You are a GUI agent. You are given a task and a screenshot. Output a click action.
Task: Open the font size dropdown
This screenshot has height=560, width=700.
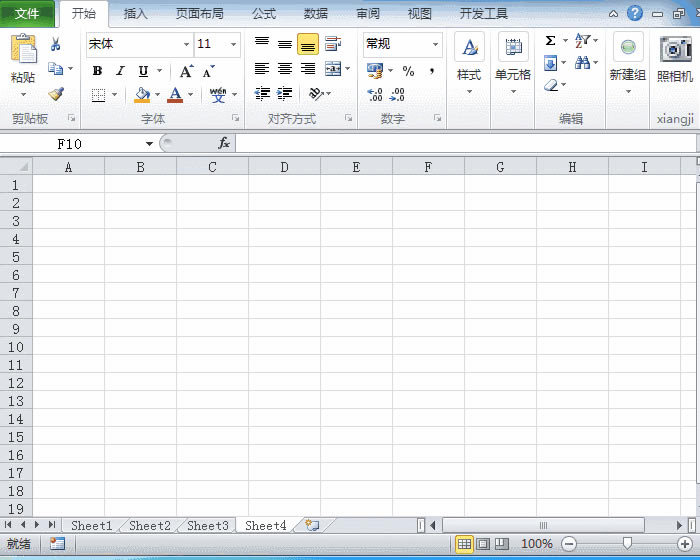coord(234,44)
